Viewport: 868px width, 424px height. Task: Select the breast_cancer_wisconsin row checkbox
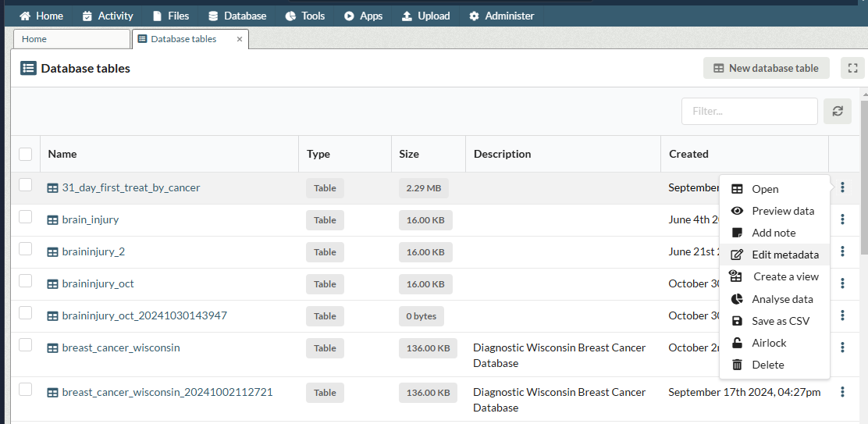click(x=26, y=345)
